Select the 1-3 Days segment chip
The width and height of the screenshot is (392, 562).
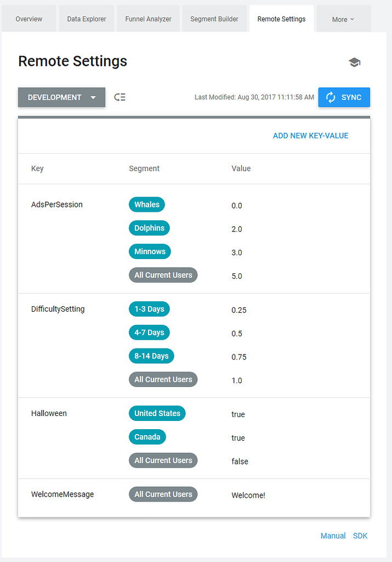tap(149, 309)
